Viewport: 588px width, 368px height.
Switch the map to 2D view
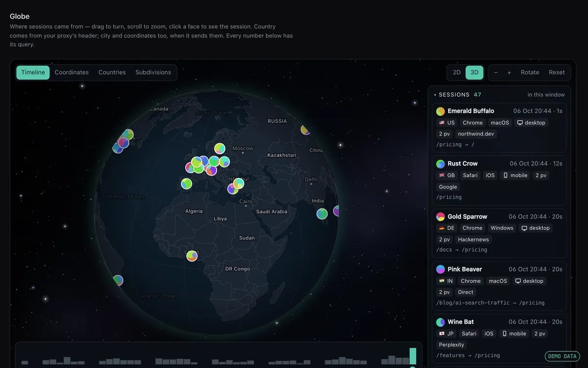(457, 73)
